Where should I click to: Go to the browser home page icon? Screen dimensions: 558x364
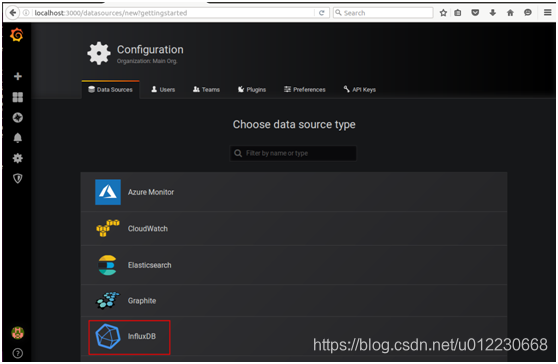point(510,13)
